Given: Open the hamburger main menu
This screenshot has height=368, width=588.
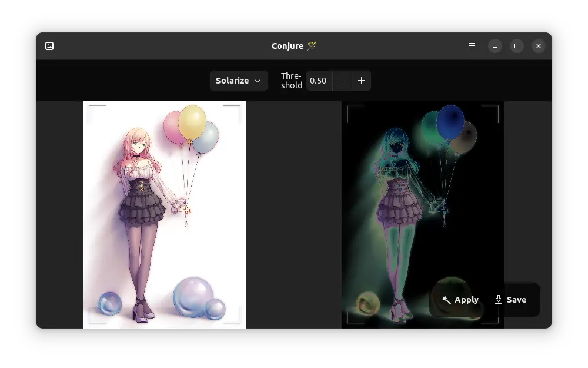Looking at the screenshot, I should 472,46.
